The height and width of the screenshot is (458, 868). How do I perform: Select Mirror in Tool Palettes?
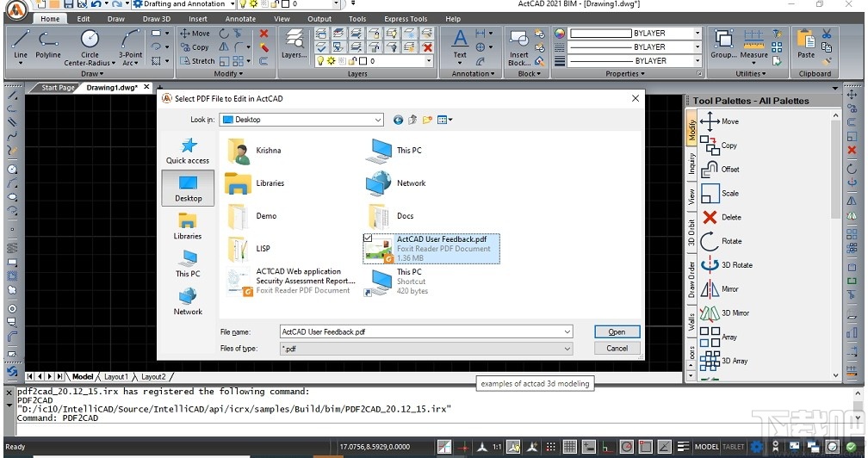pos(719,288)
